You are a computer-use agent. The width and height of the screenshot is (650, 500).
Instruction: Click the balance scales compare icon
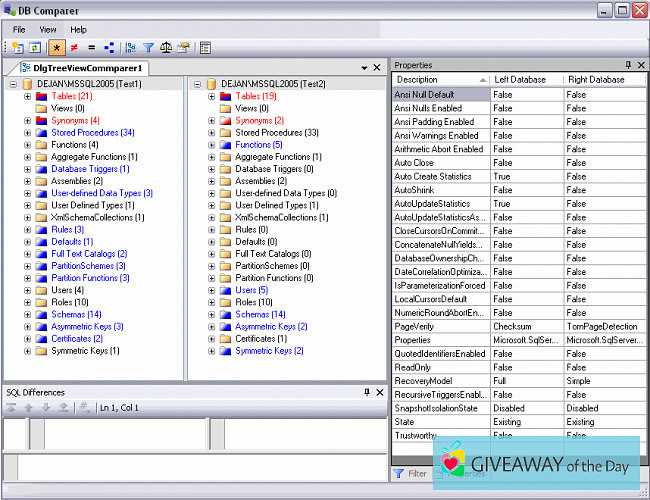pyautogui.click(x=166, y=47)
